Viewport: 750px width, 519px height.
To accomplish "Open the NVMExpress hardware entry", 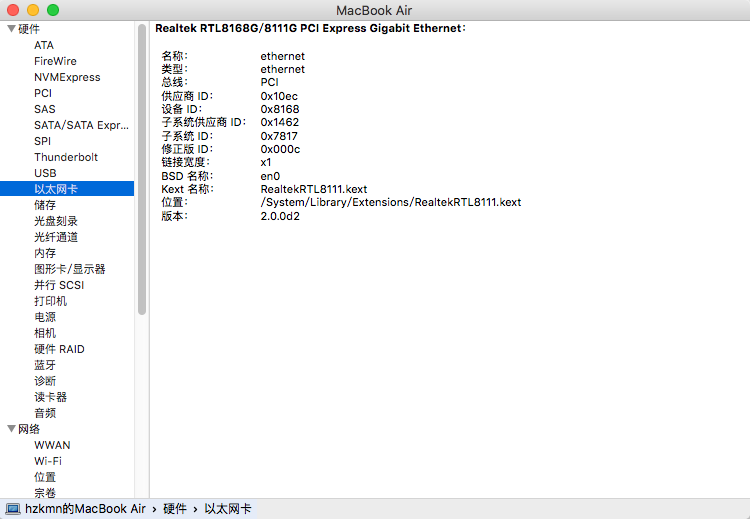I will (67, 77).
